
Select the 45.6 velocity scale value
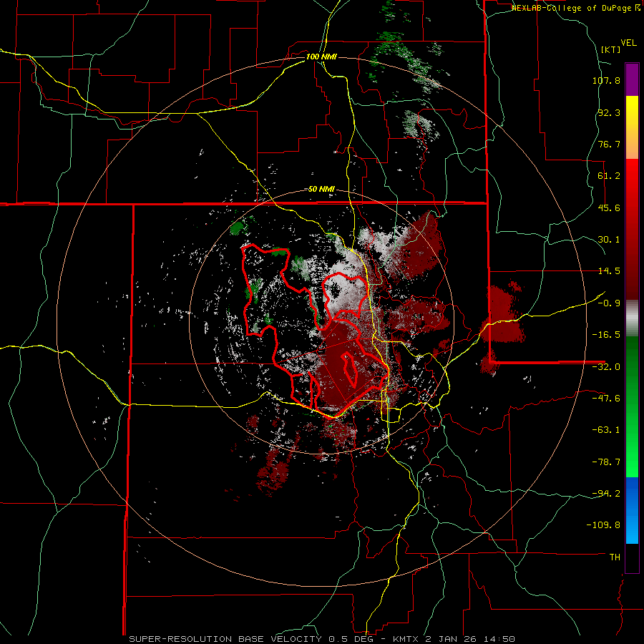(609, 208)
